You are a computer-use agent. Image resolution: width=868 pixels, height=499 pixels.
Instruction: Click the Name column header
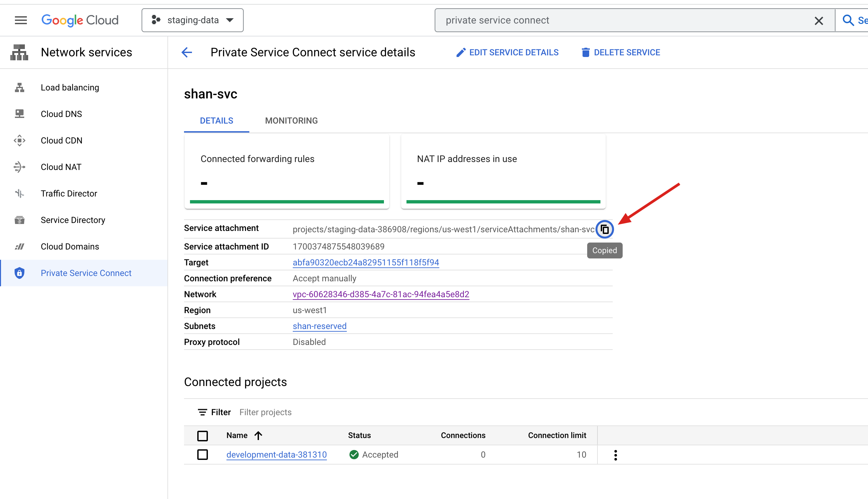(237, 436)
